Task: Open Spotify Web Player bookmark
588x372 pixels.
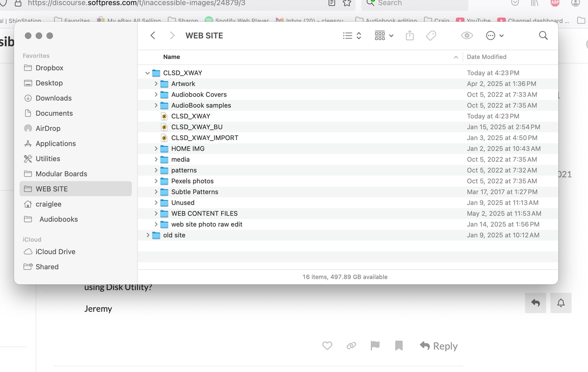Action: pyautogui.click(x=237, y=20)
